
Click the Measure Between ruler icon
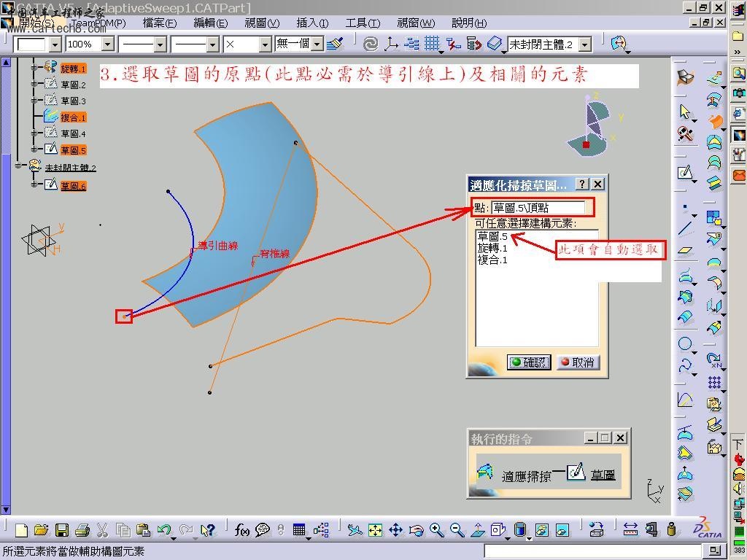coord(630,529)
